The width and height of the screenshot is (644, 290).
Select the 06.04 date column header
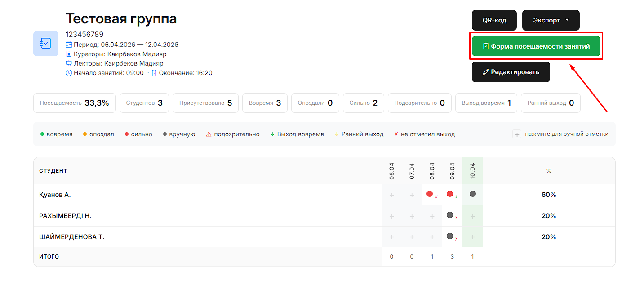tap(391, 171)
